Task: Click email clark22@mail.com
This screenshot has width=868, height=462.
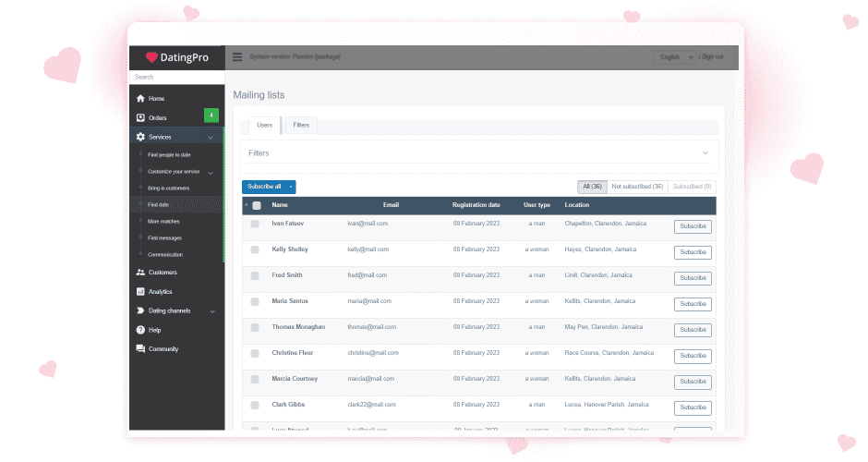Action: click(x=371, y=405)
